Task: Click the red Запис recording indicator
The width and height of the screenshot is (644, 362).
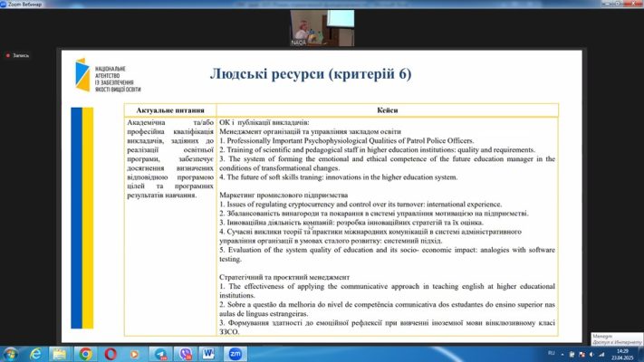Action: (17, 55)
